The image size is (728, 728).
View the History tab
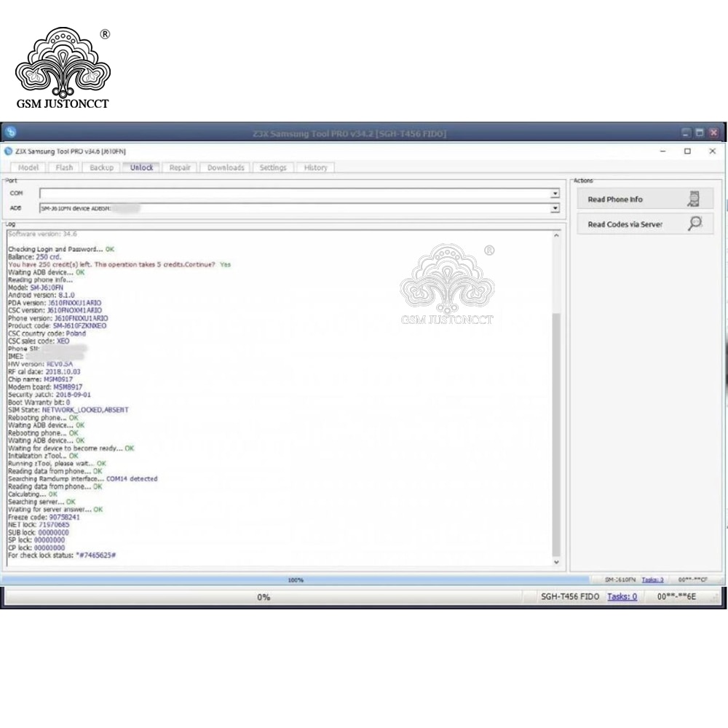(316, 167)
